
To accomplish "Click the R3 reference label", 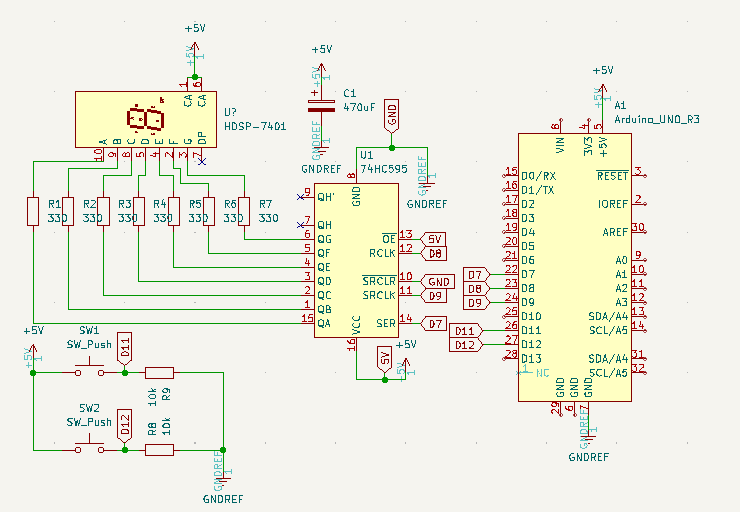I will tap(125, 204).
